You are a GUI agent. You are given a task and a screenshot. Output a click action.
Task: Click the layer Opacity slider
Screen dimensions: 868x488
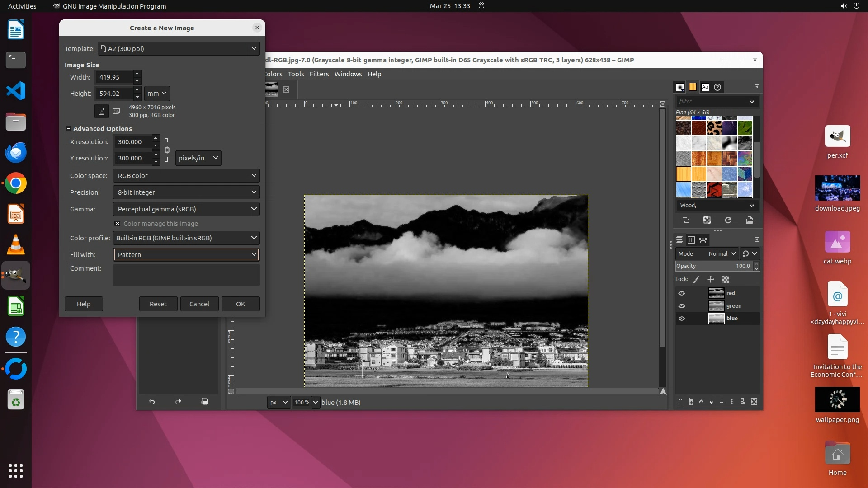[713, 266]
